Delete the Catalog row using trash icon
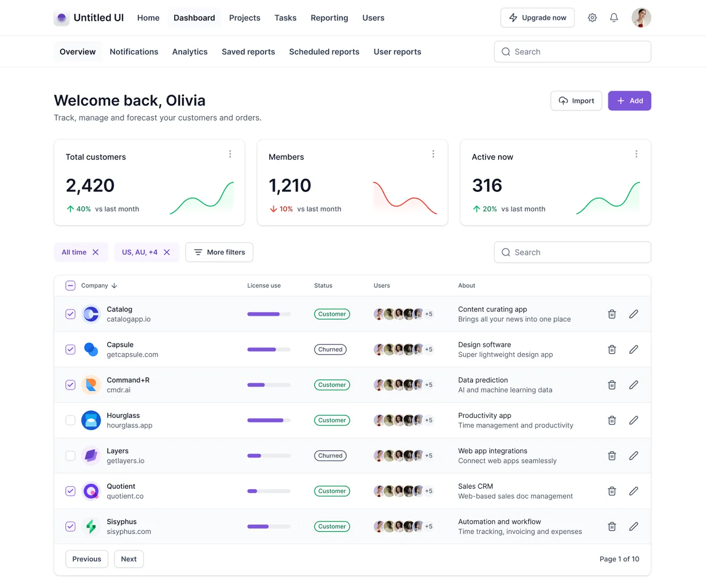Image resolution: width=706 pixels, height=588 pixels. point(612,314)
